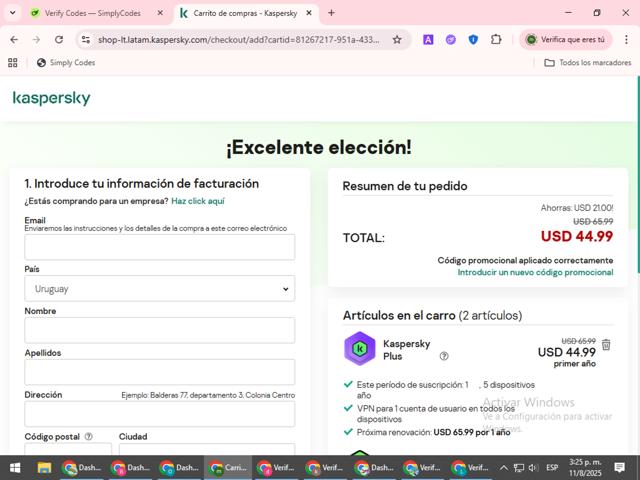Bookmark this page with the star icon
640x480 pixels.
(x=397, y=40)
